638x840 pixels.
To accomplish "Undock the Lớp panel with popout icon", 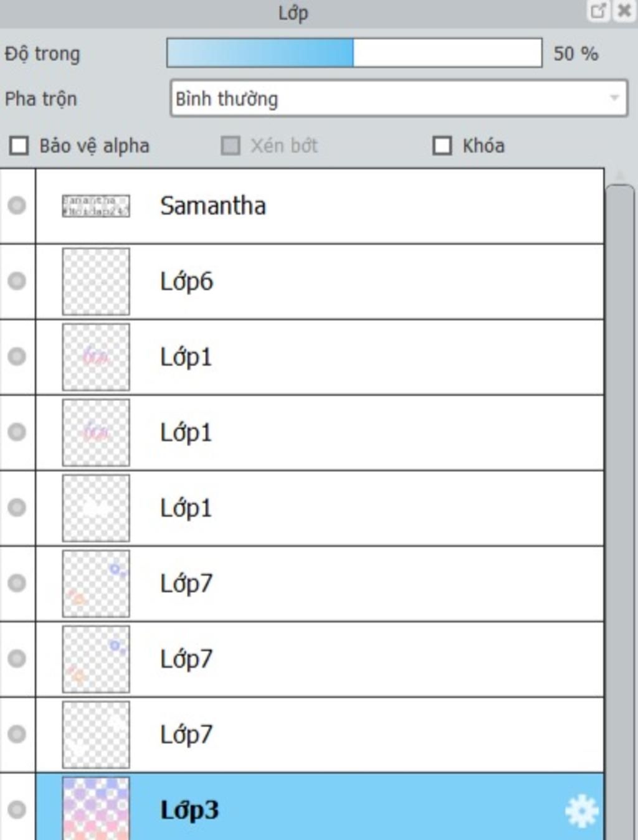I will point(598,11).
